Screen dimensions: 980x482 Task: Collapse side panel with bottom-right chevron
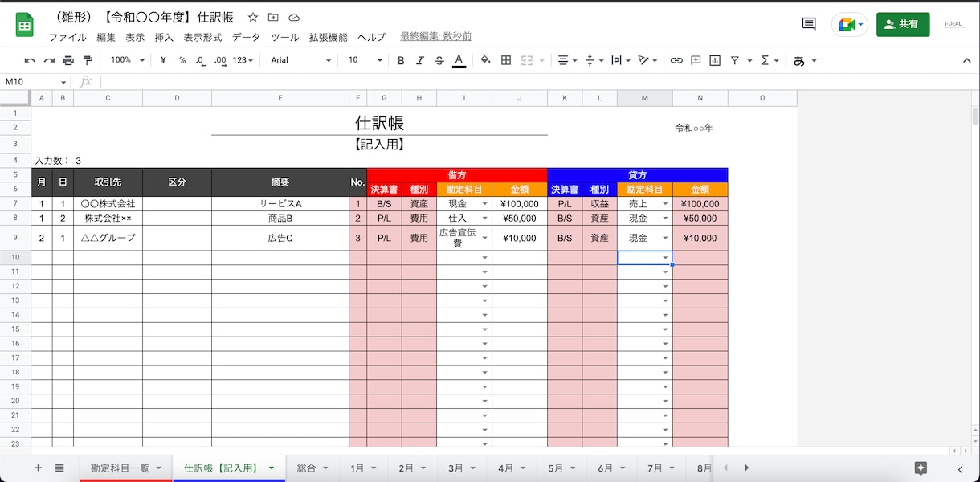click(x=960, y=469)
